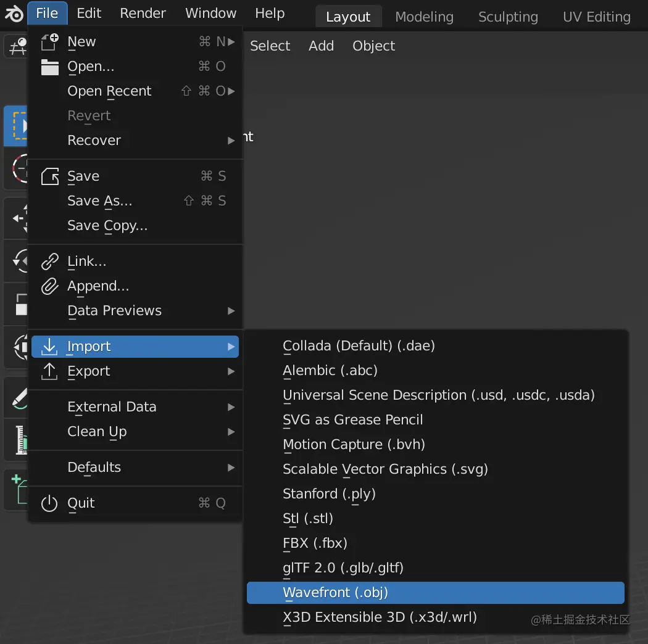Choose Stl (.stl) import
The image size is (648, 644).
click(436, 519)
